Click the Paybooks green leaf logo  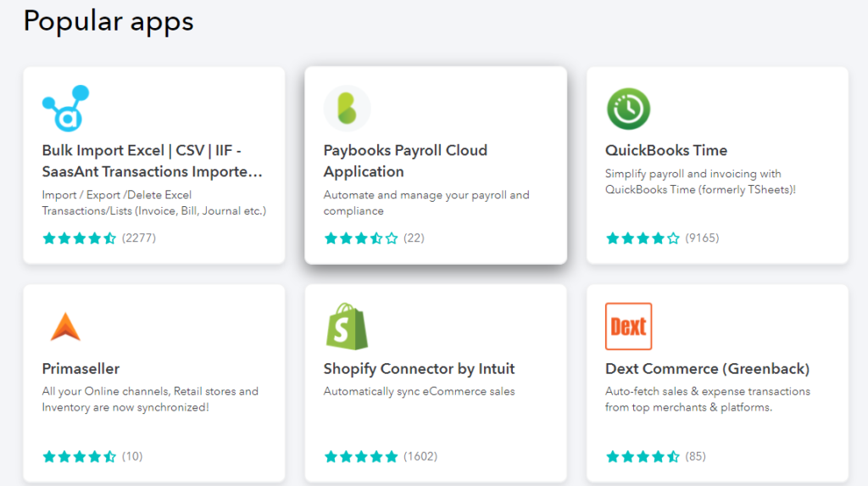click(347, 109)
